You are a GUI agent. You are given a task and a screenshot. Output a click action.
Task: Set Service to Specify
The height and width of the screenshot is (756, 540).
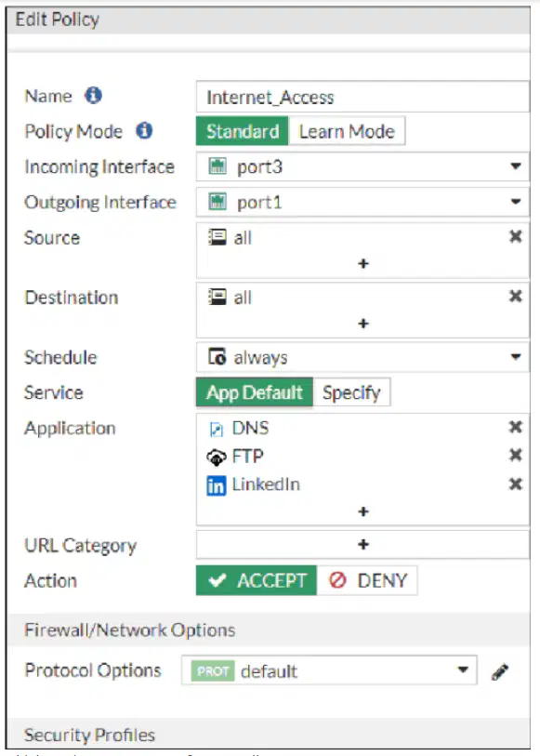click(x=351, y=392)
